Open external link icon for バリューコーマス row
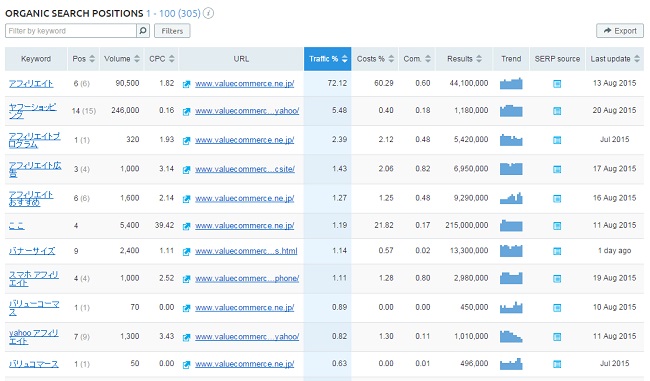The image size is (650, 381). click(x=187, y=308)
